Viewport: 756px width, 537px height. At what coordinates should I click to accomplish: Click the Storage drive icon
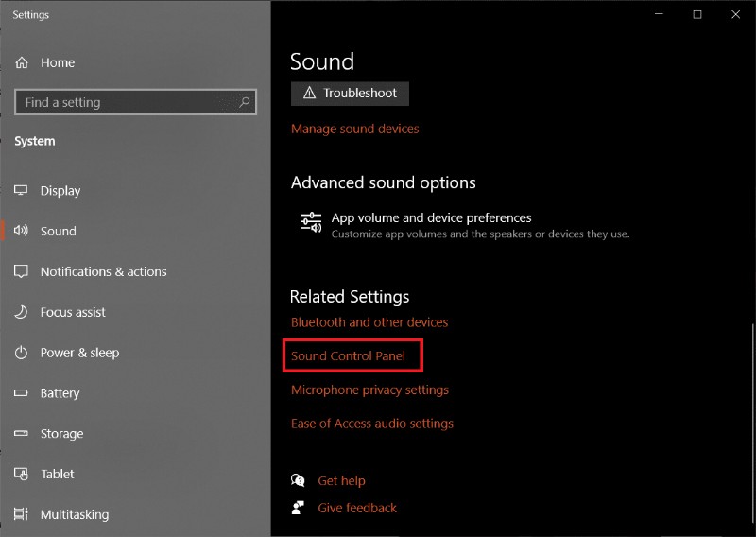coord(21,434)
